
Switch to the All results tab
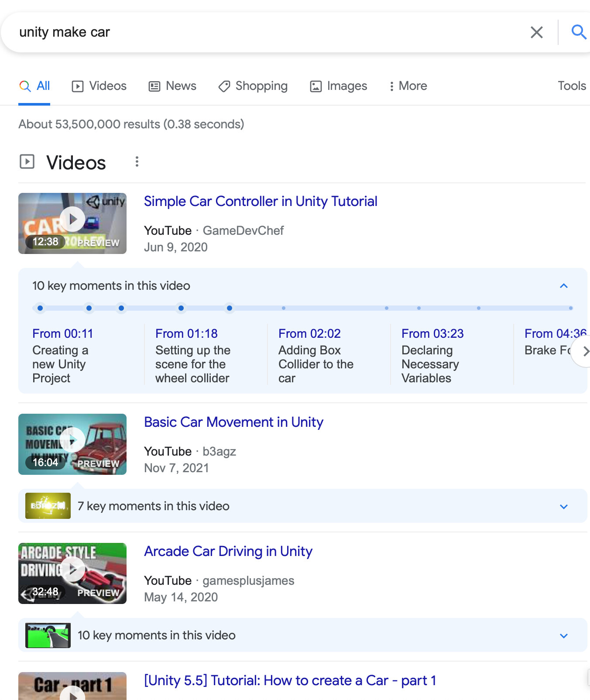point(34,86)
